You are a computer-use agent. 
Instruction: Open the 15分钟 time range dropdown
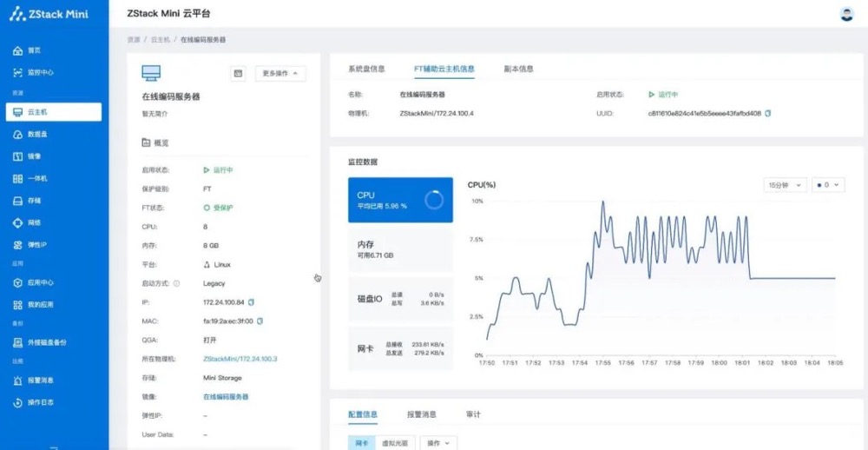[785, 185]
